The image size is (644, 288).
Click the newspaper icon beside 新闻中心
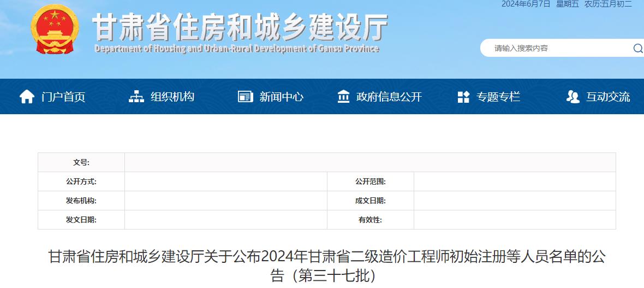pos(246,97)
